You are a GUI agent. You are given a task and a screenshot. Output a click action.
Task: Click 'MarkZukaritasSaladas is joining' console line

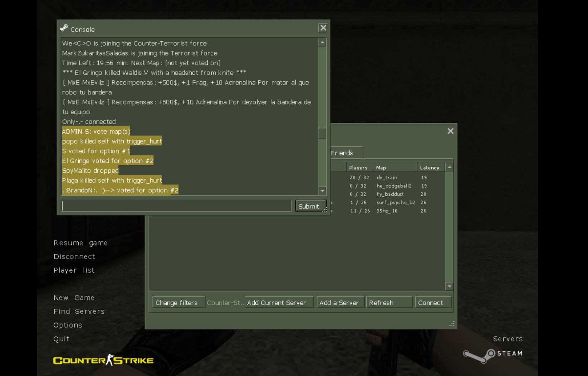[140, 53]
